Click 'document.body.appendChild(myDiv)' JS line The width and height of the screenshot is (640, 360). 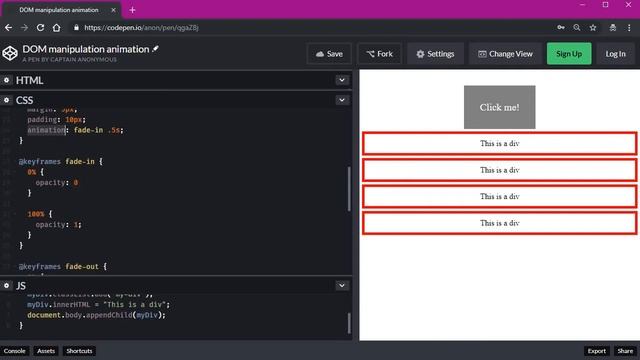pyautogui.click(x=96, y=315)
